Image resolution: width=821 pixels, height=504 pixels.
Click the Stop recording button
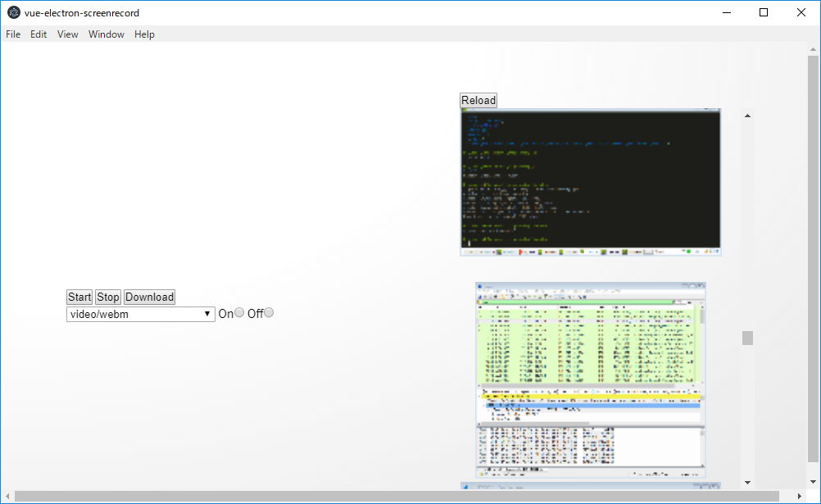point(108,297)
